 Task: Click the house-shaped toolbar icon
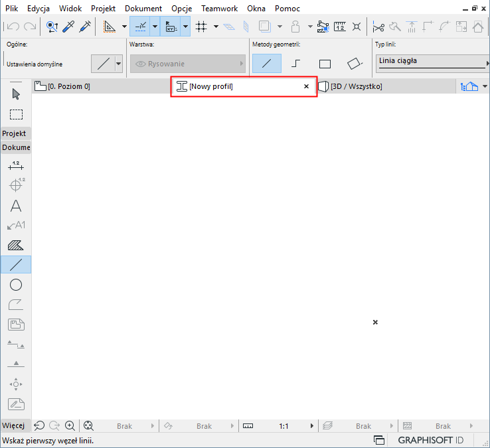click(478, 27)
